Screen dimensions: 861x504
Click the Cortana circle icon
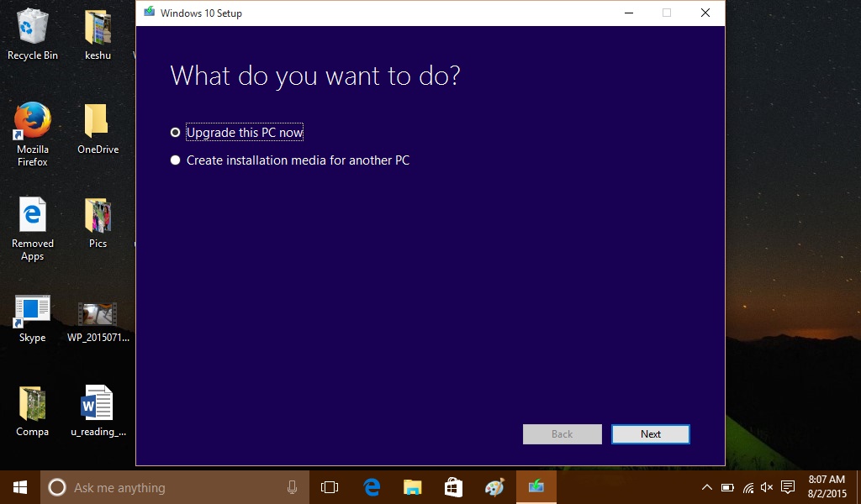[57, 487]
